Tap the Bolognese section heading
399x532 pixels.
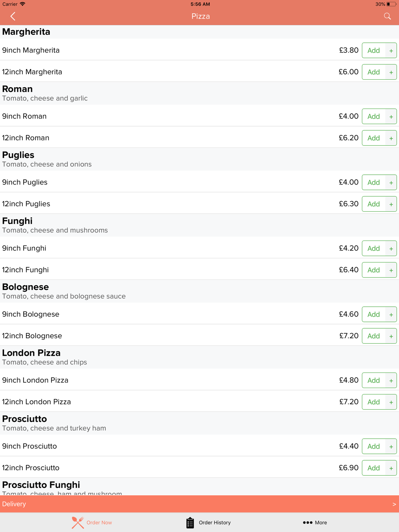[x=26, y=287]
